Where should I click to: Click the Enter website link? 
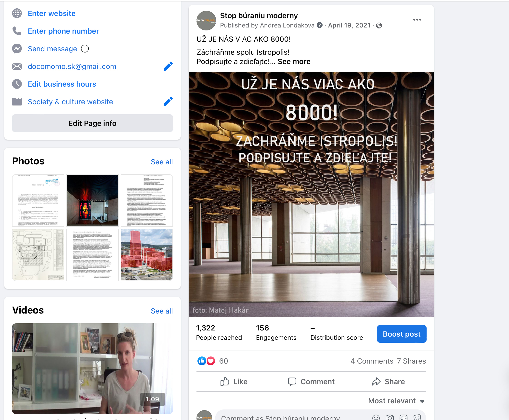[52, 13]
